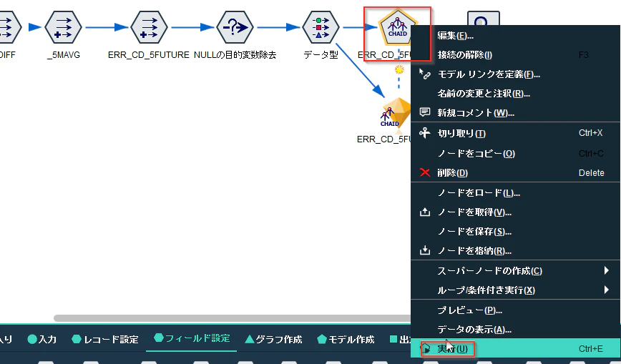Open the モデル作成 palette tab

click(x=346, y=339)
